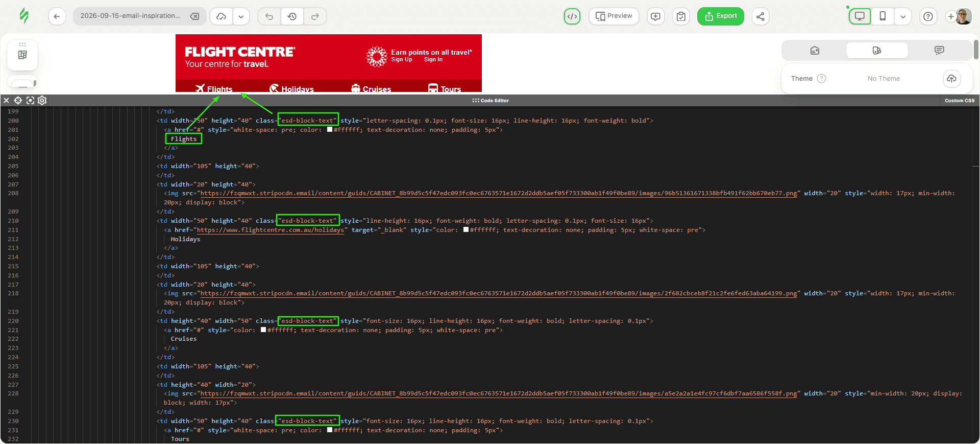Switch to mobile view

coord(883,16)
